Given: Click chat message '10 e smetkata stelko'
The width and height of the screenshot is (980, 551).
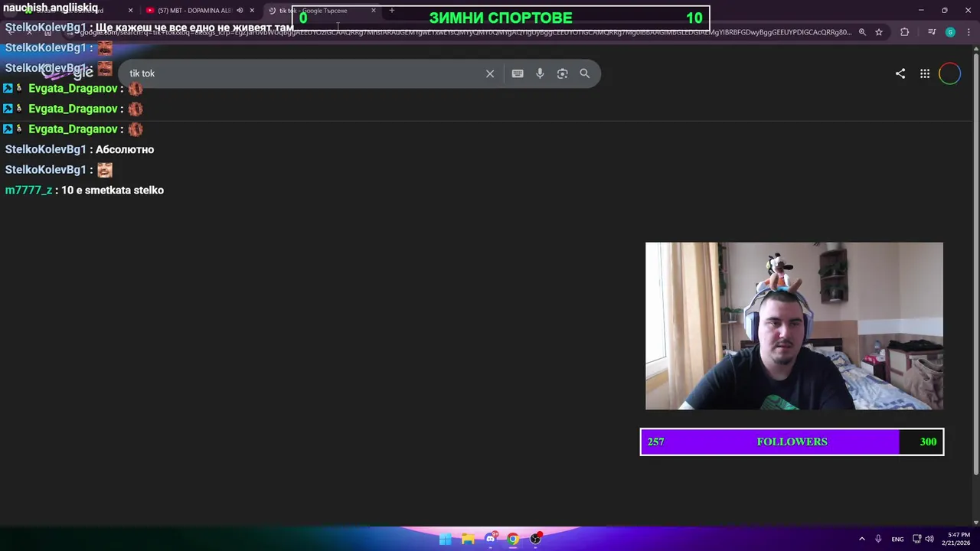Looking at the screenshot, I should [113, 190].
